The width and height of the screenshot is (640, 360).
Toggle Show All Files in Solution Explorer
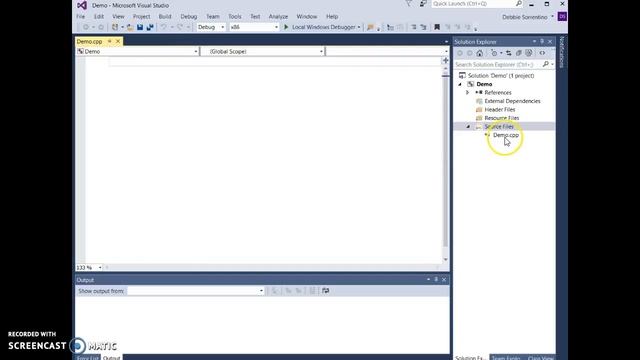tap(529, 53)
